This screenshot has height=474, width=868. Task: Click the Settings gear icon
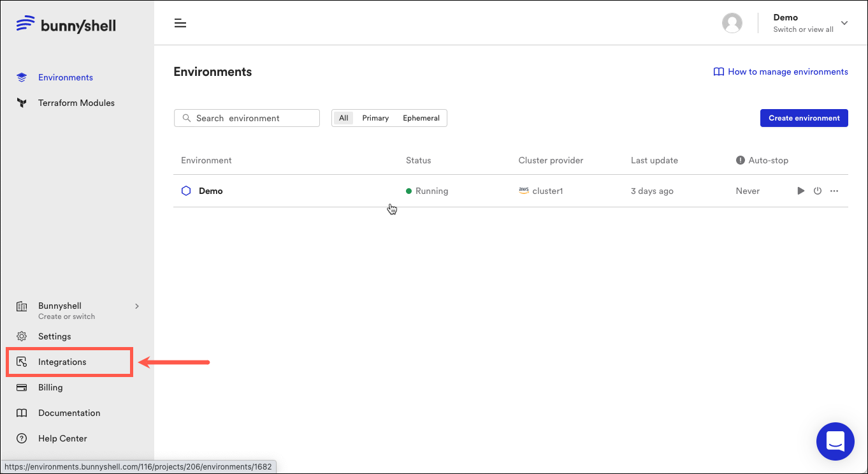pos(22,336)
